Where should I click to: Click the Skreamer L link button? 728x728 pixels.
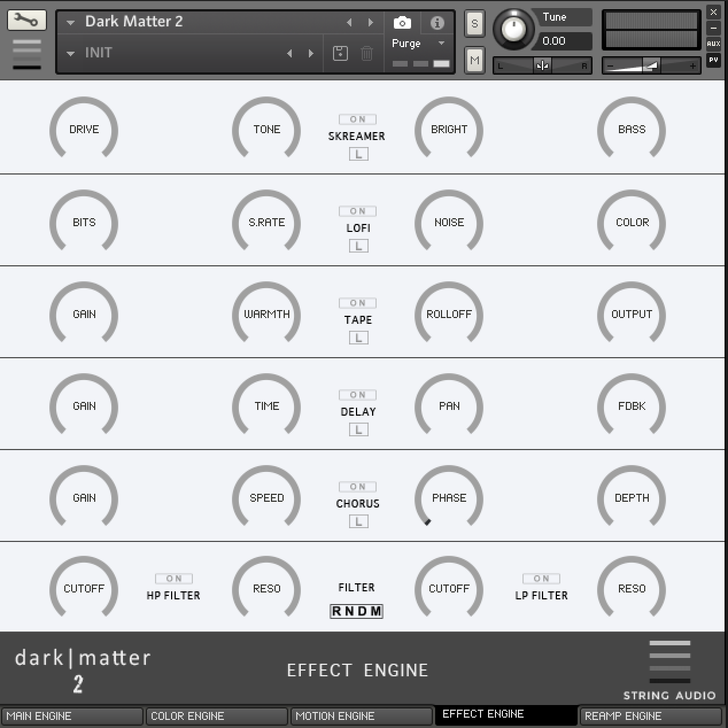pos(358,154)
